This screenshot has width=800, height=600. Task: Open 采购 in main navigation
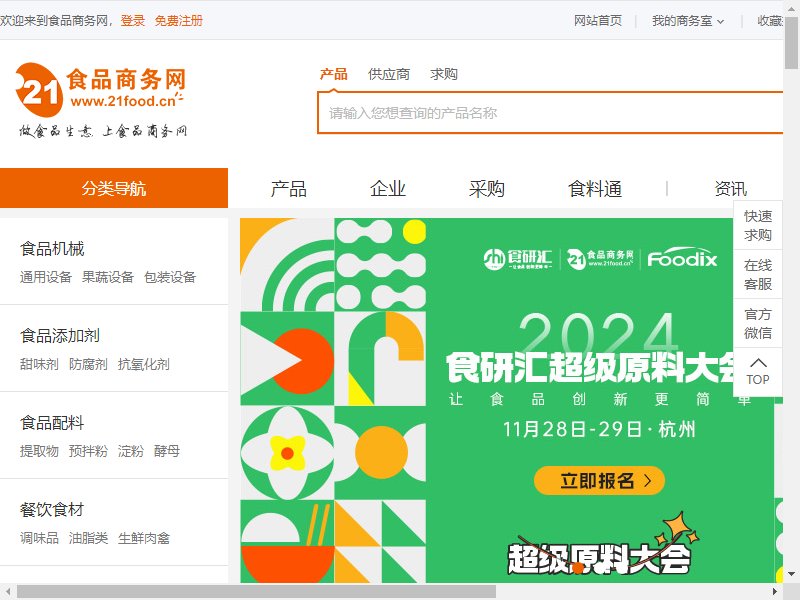tap(487, 189)
